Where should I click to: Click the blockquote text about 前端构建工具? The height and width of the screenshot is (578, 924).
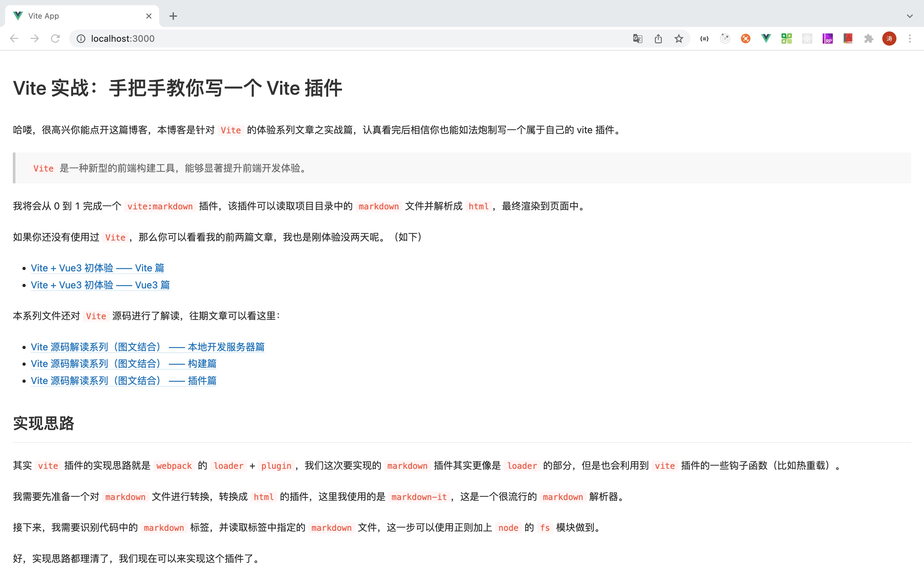170,168
